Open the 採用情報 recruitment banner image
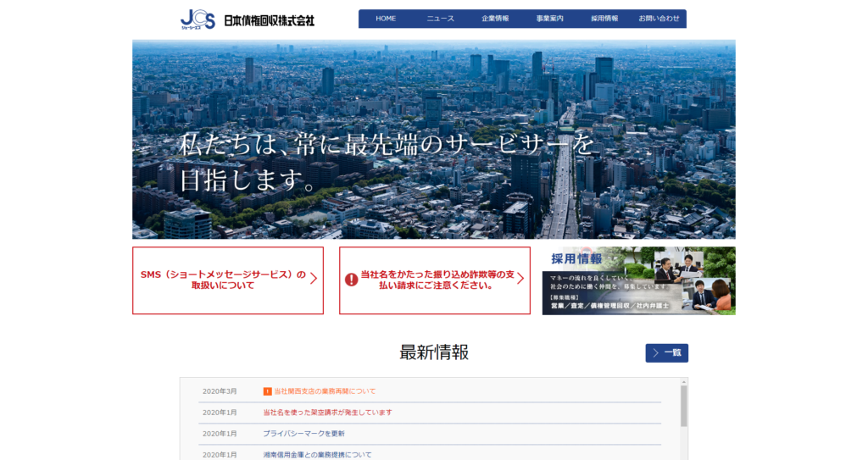The width and height of the screenshot is (868, 460). click(x=638, y=280)
